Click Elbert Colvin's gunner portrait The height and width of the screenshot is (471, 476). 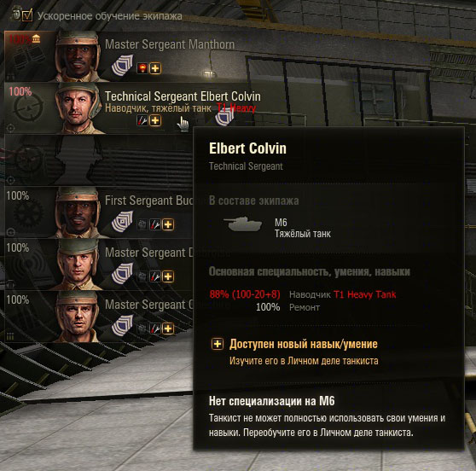click(x=78, y=108)
